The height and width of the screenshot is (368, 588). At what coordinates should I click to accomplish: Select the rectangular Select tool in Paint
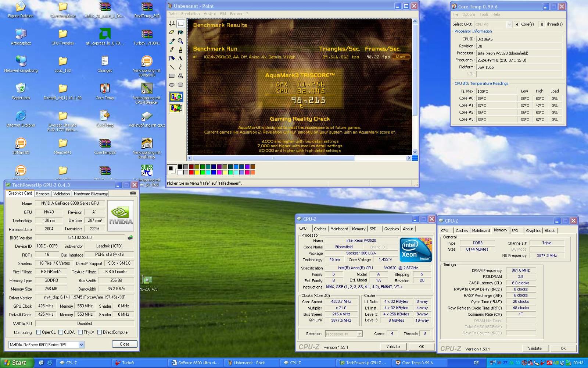(180, 24)
